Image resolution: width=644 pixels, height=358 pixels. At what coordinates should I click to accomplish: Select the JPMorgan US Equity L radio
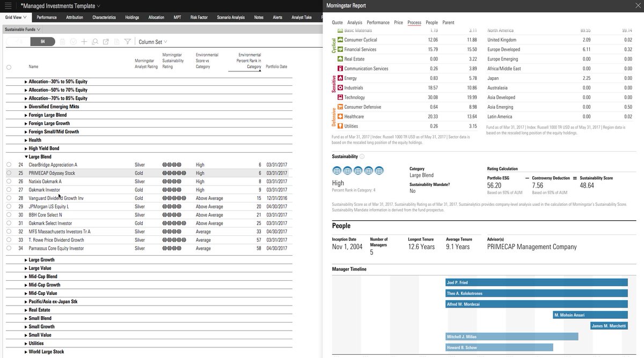pos(9,206)
